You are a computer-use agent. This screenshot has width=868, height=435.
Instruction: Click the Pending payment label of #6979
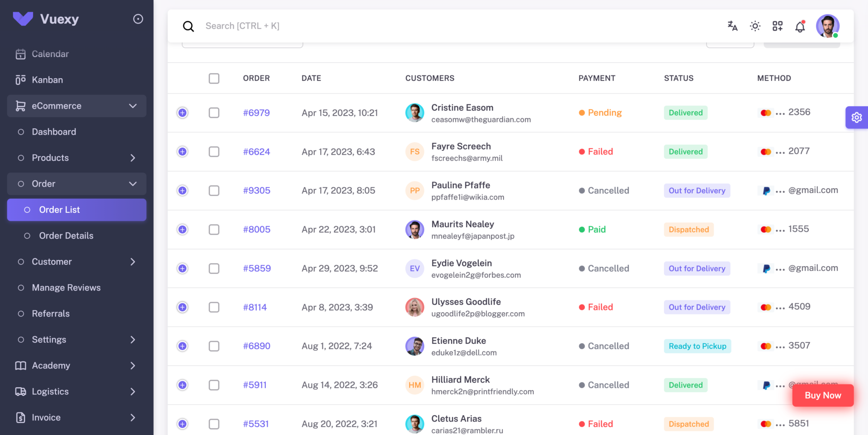point(600,113)
